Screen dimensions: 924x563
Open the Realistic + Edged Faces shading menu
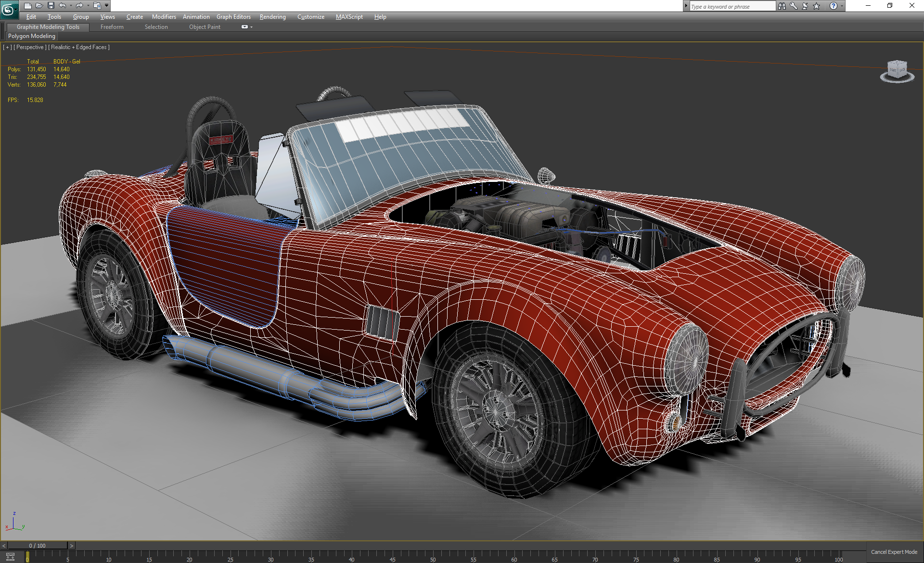click(79, 47)
